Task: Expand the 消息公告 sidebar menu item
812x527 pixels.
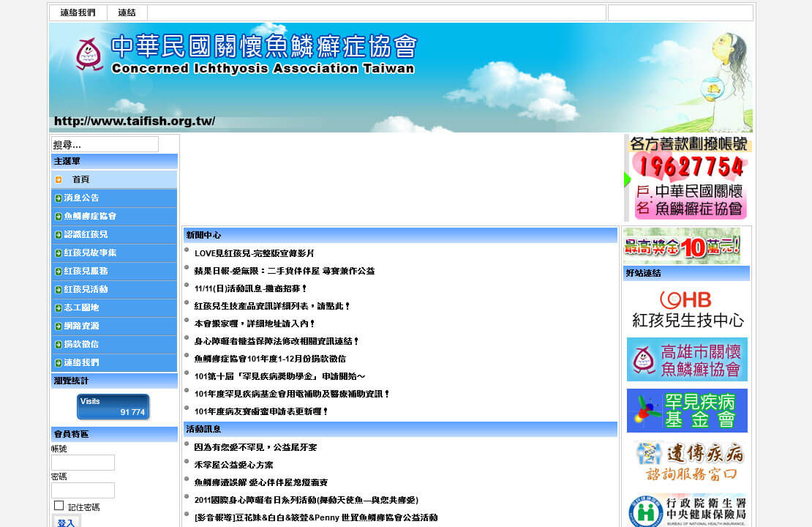Action: [x=81, y=198]
